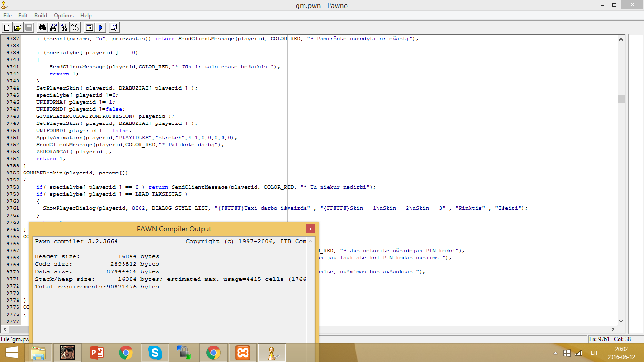
Task: Click the 'if(sscanf(params' code line
Action: coord(228,39)
